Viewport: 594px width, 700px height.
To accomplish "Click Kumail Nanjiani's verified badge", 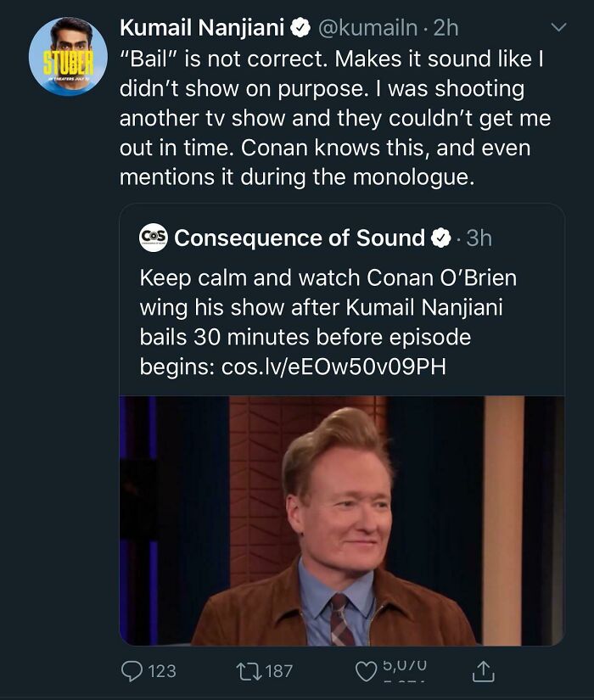I will pyautogui.click(x=300, y=28).
